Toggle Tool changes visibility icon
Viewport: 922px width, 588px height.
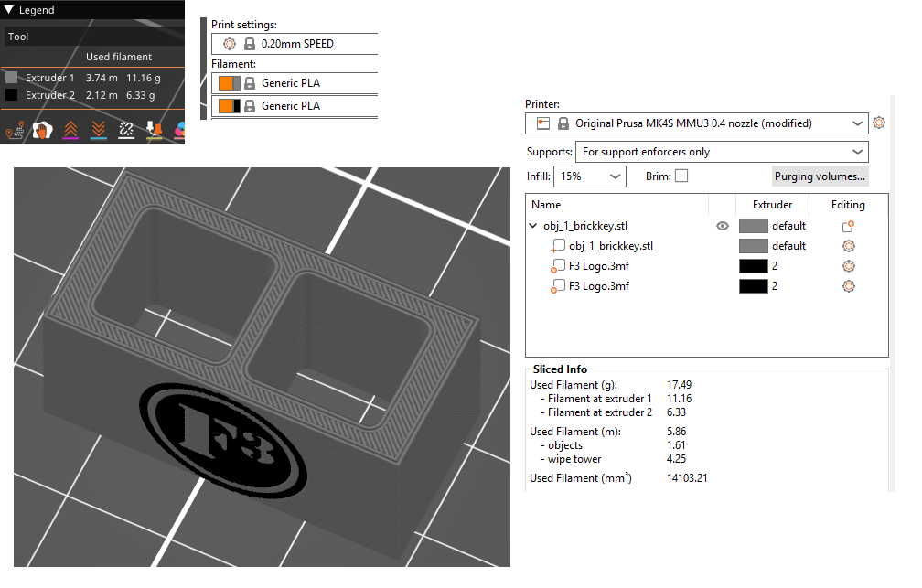[x=154, y=130]
